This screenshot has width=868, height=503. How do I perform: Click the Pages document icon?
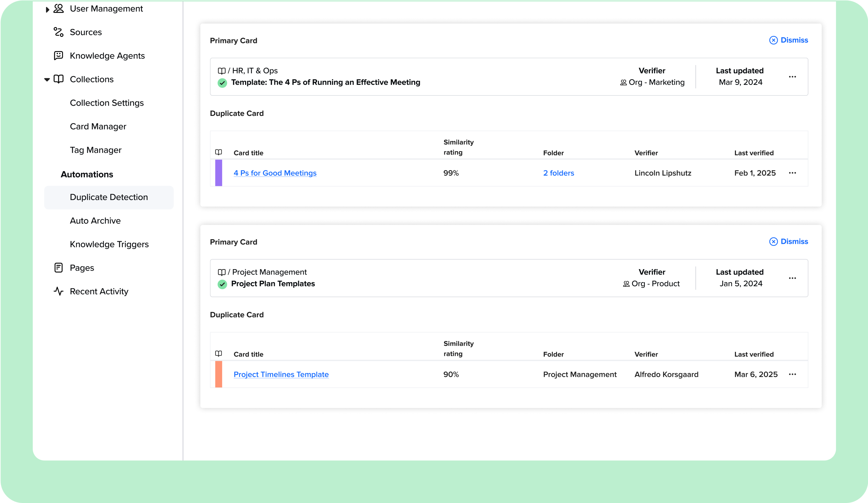coord(58,268)
